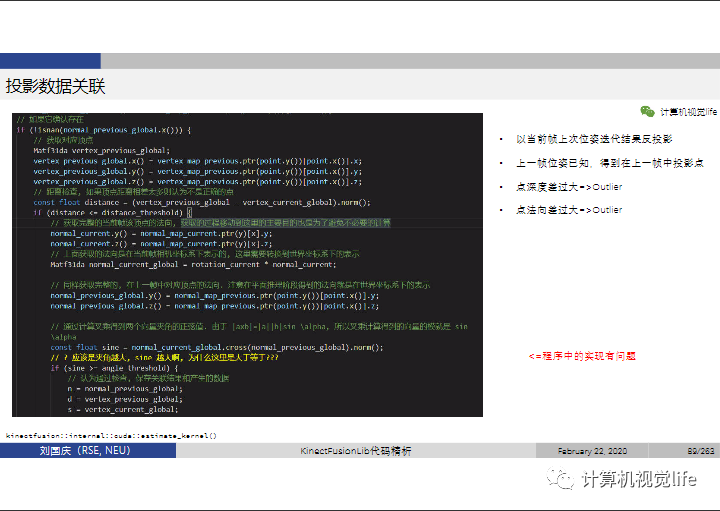The height and width of the screenshot is (511, 720).
Task: Click the line assigning vertex_previous_global.z()
Action: 197,182
